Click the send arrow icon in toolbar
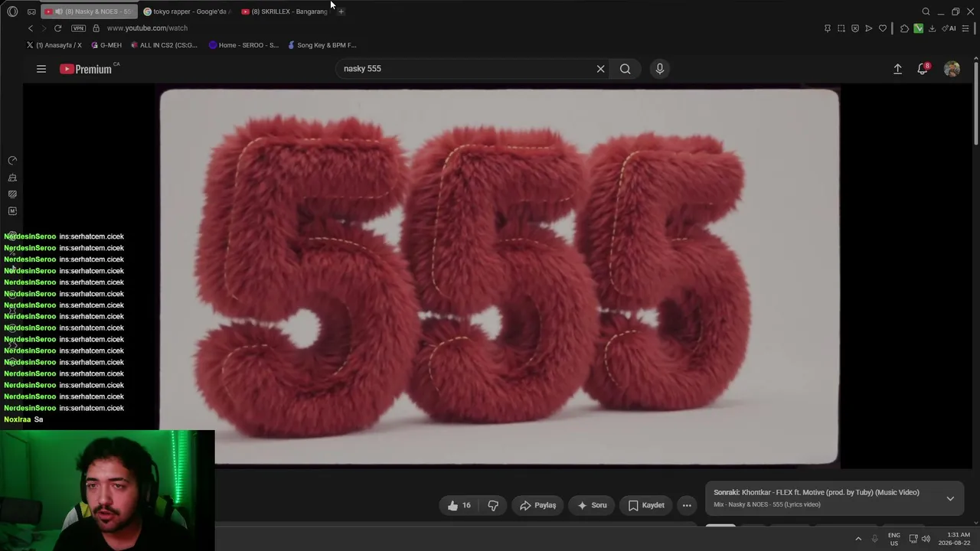The width and height of the screenshot is (980, 551). click(869, 28)
